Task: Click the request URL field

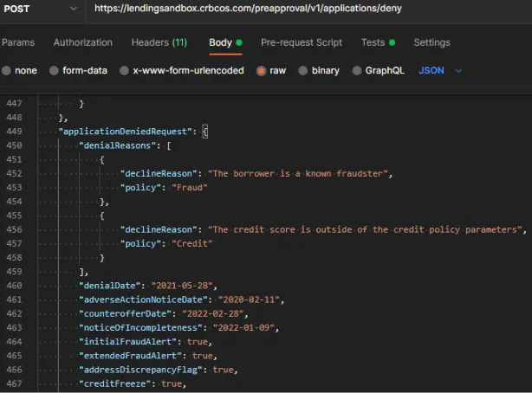Action: [308, 9]
